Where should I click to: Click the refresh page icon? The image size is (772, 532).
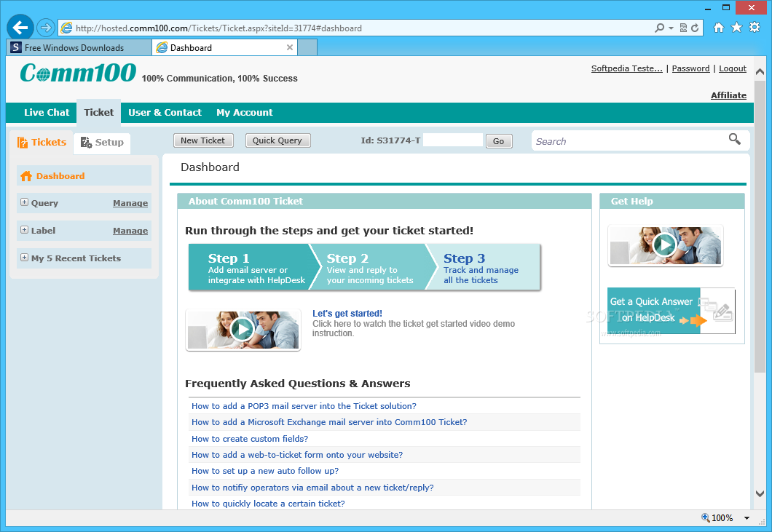click(x=695, y=28)
